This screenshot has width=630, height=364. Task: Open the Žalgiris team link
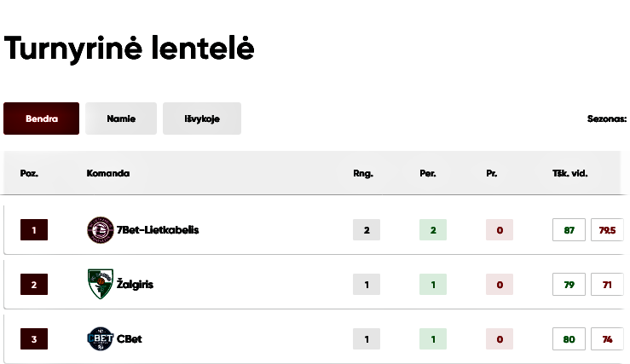[x=135, y=284]
